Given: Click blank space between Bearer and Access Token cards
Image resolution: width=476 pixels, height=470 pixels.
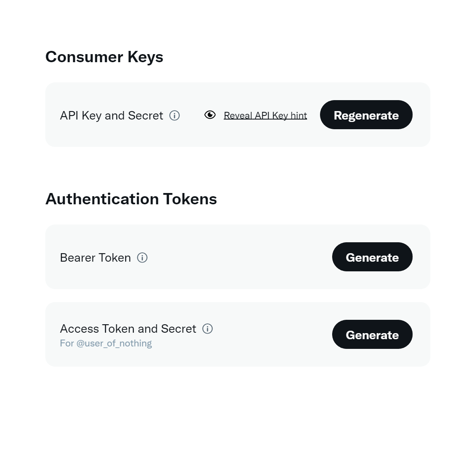Looking at the screenshot, I should [238, 296].
